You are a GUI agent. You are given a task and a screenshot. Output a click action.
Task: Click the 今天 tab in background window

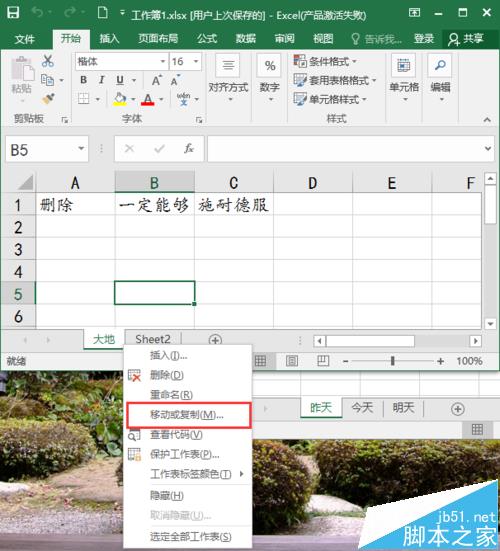point(362,408)
